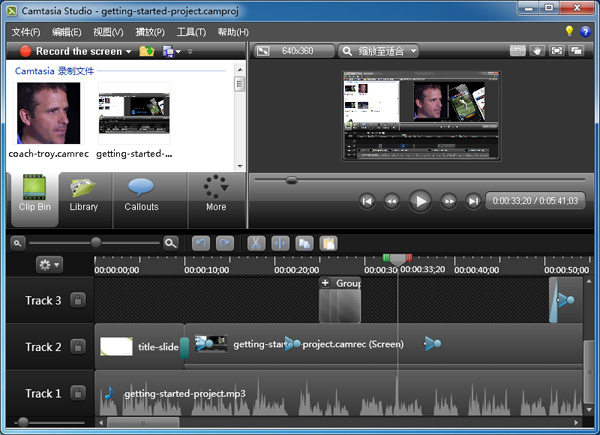Open Produce and share dropdown arrow
600x435 pixels.
(x=178, y=51)
